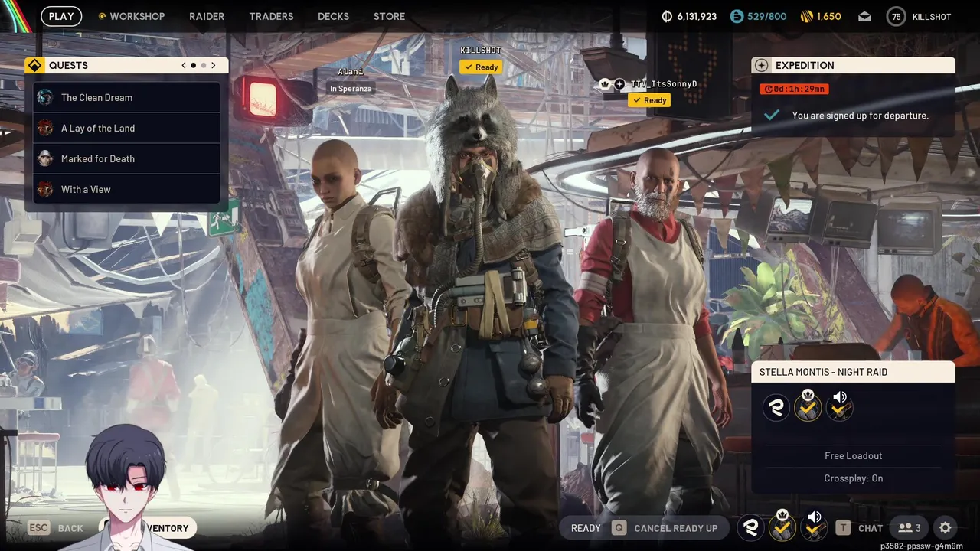Open quest With a View
This screenshot has width=980, height=551.
point(126,189)
